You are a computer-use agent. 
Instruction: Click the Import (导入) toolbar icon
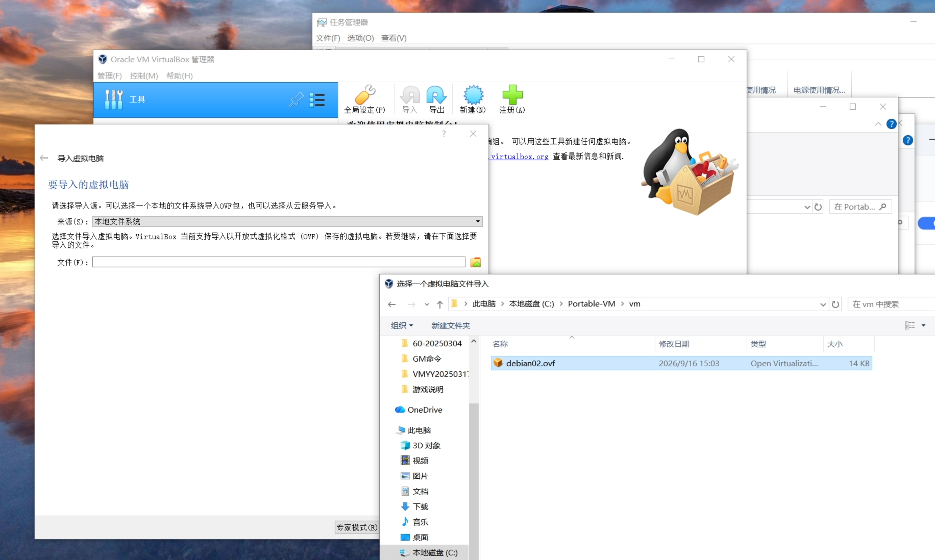(x=410, y=99)
